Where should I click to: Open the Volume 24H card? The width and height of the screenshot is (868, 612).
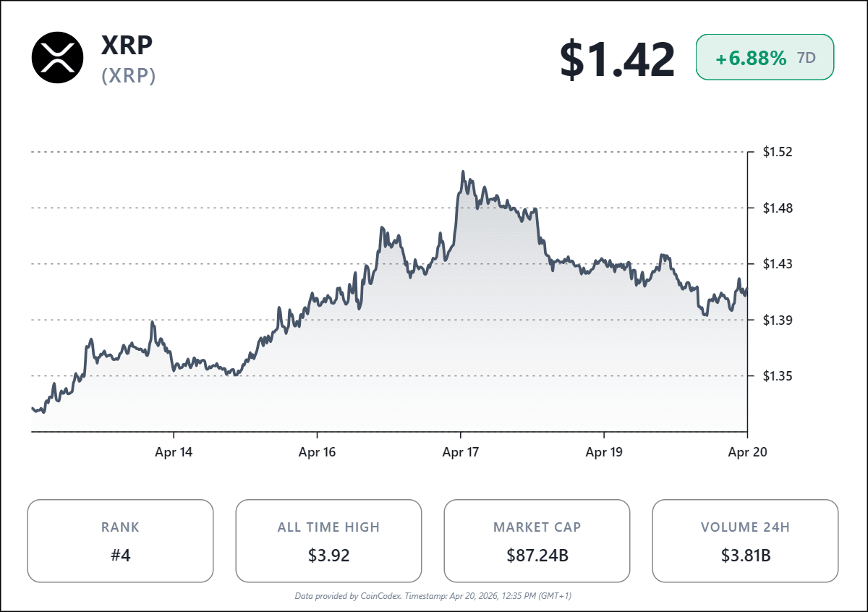[x=745, y=540]
